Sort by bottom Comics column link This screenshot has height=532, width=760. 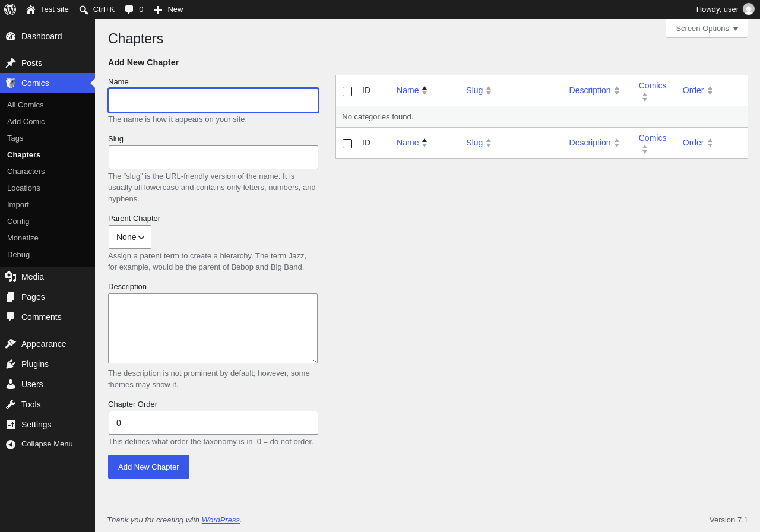click(653, 138)
